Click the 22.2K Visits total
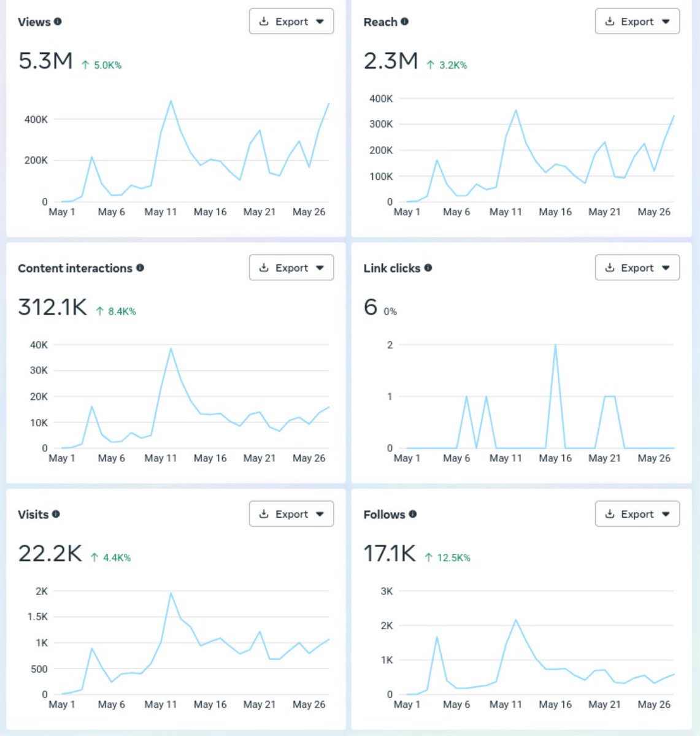Viewport: 700px width, 736px height. 50,553
